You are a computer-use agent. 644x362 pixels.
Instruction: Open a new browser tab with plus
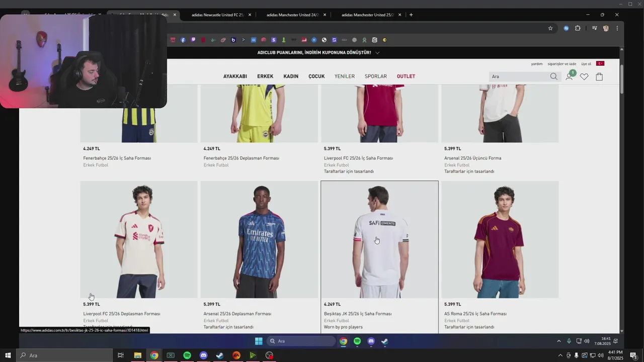point(411,15)
